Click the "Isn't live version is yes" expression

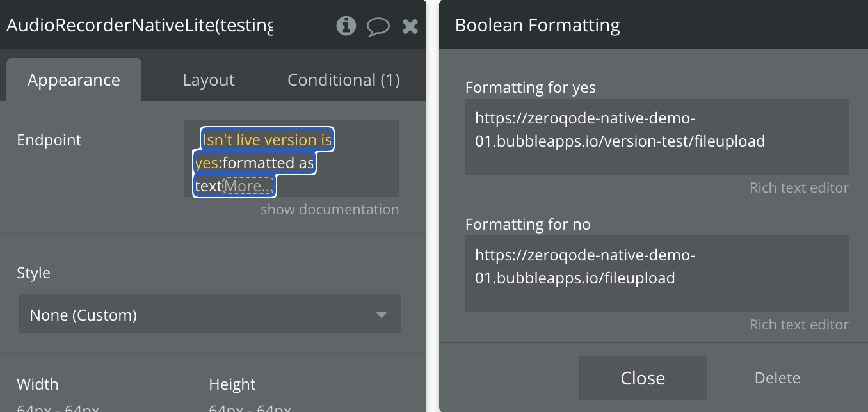[x=268, y=140]
